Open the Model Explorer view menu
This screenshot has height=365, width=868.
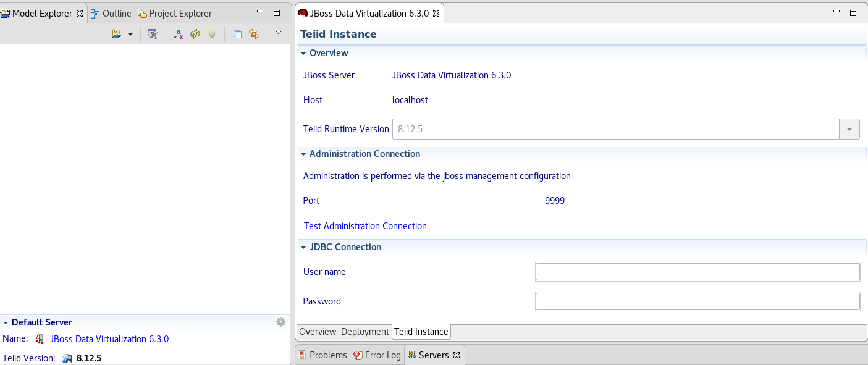[278, 32]
